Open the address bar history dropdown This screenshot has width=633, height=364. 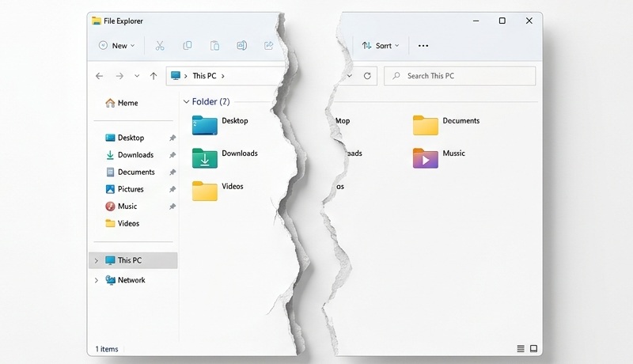pos(350,76)
